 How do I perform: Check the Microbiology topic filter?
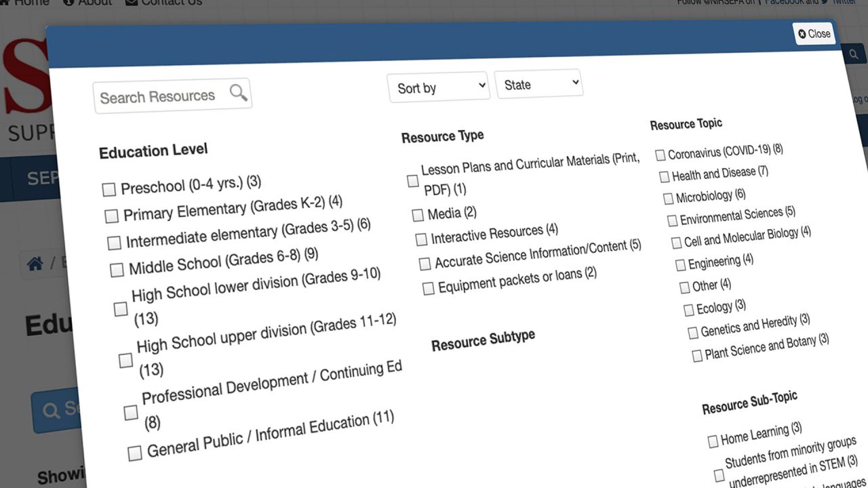tap(668, 199)
